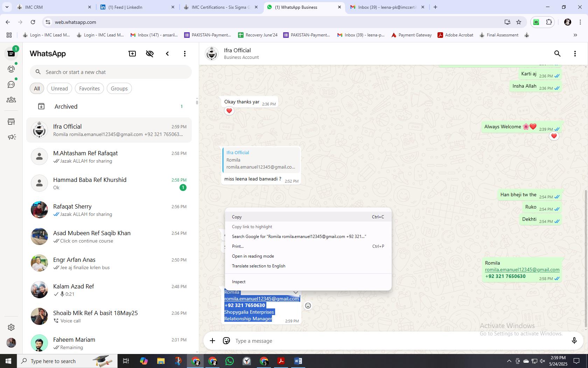Select the Unread filter

pyautogui.click(x=59, y=89)
